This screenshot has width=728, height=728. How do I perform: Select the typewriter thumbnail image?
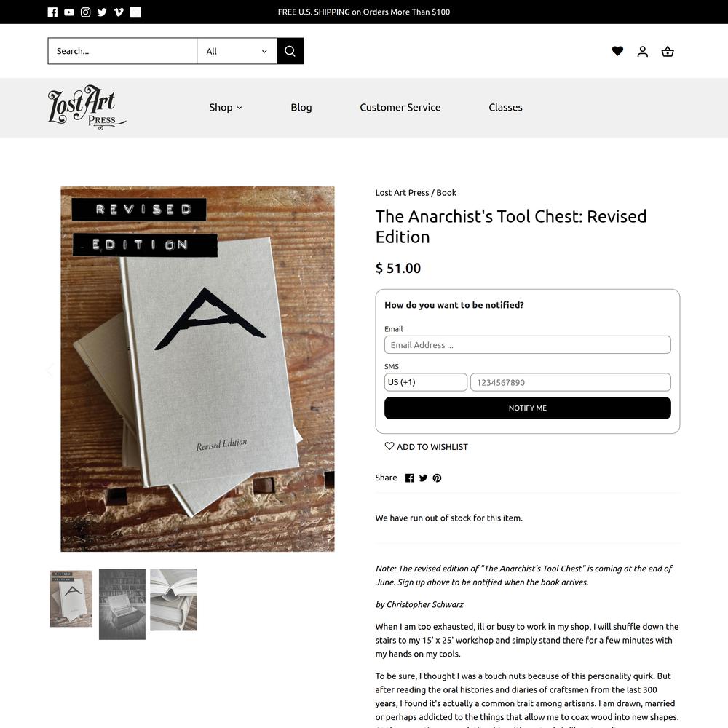click(x=122, y=604)
